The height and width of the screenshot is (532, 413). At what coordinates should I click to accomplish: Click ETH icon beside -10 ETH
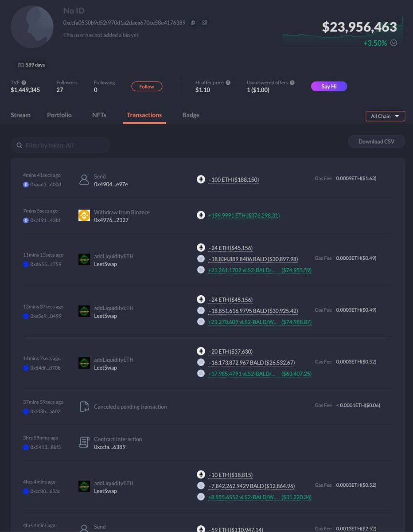pos(201,474)
